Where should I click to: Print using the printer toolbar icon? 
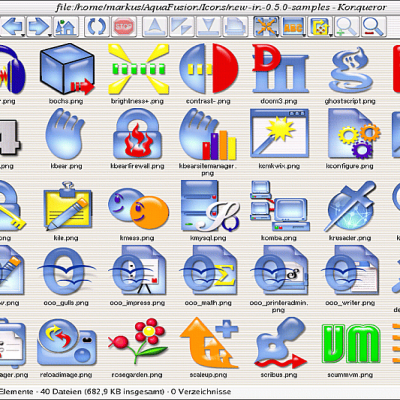click(236, 26)
